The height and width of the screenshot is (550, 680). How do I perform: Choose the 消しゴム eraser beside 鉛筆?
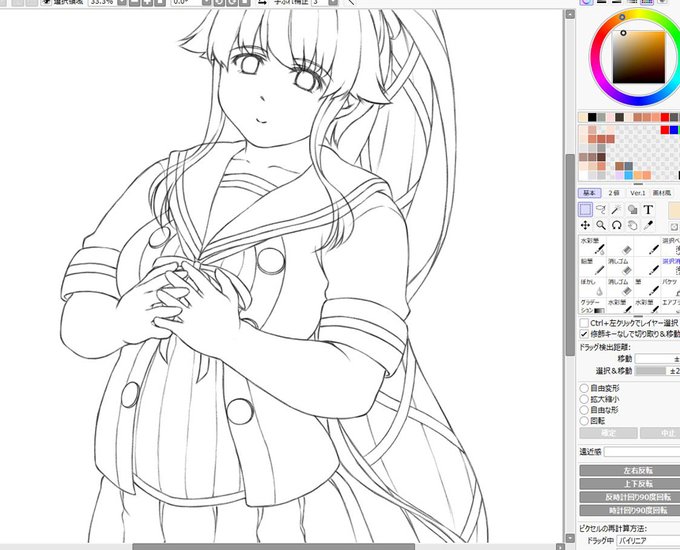620,267
